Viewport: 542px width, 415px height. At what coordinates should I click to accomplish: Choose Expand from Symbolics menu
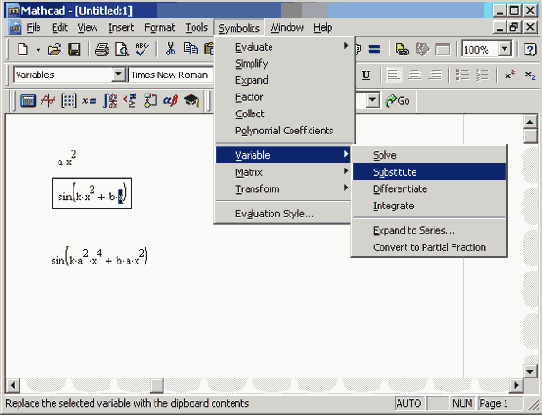(284, 80)
